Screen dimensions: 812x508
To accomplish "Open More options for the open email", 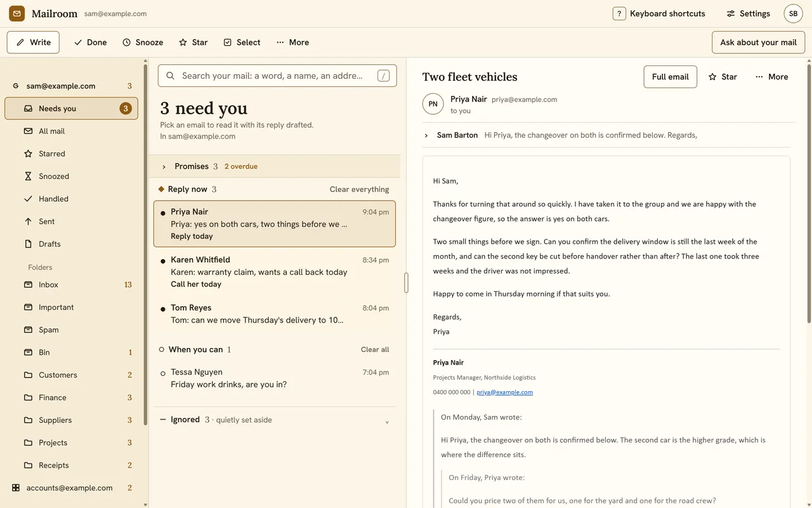I will coord(771,77).
